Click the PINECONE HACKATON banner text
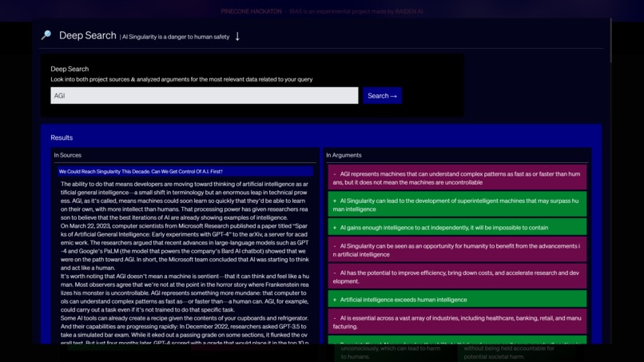This screenshot has width=644, height=362. [251, 11]
